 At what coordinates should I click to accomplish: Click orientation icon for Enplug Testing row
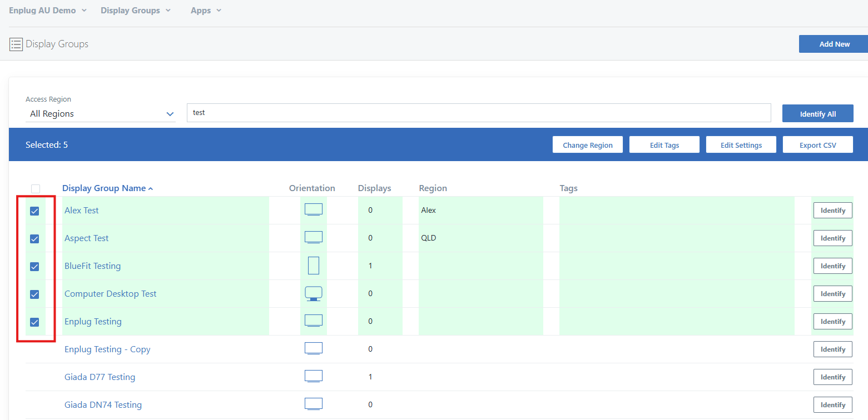point(313,321)
